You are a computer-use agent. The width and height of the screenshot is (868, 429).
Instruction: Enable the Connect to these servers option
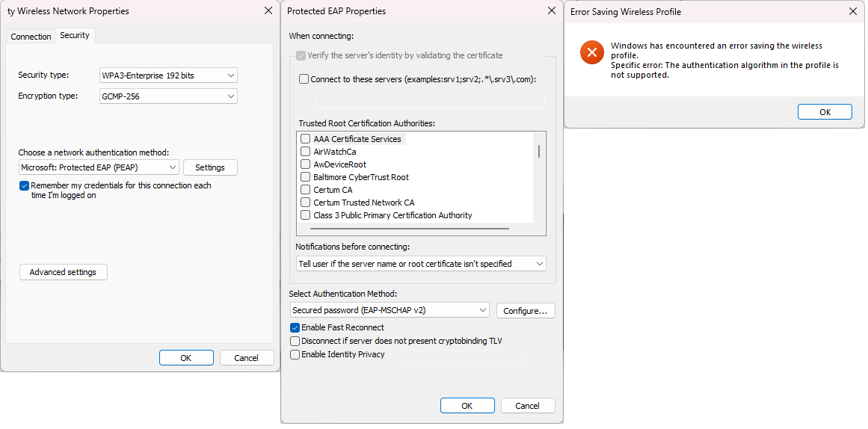pos(304,79)
